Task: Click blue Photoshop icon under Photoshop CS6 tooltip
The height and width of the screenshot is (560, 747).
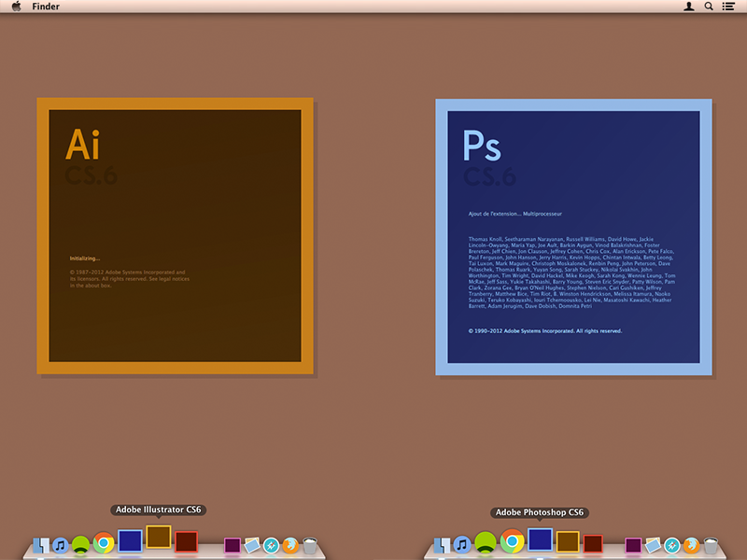Action: (x=541, y=539)
